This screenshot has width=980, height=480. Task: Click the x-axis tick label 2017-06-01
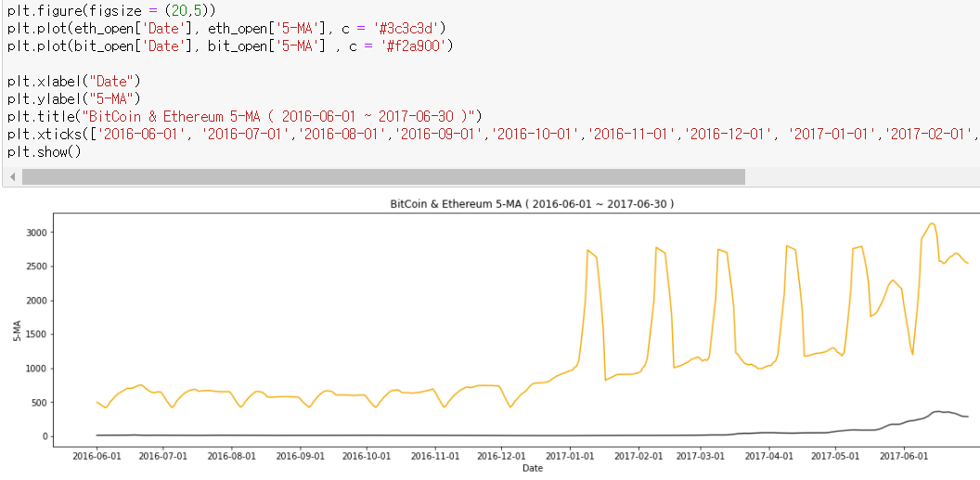904,456
